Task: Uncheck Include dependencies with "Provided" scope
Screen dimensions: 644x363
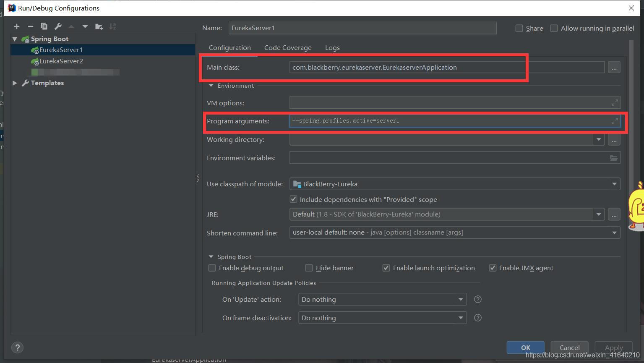Action: click(293, 199)
